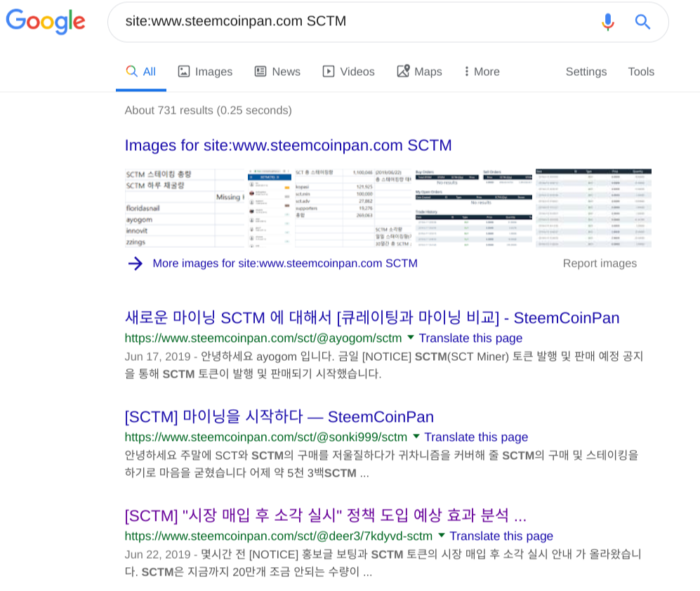
Task: Expand the More menu
Action: [482, 72]
